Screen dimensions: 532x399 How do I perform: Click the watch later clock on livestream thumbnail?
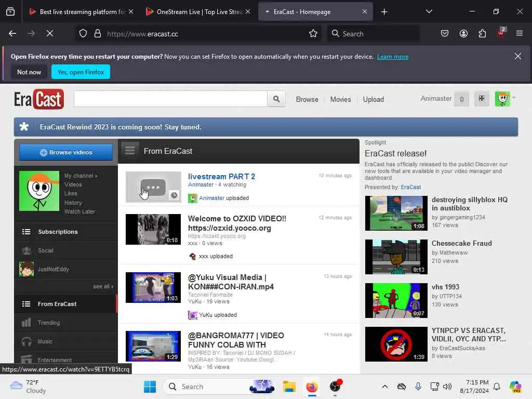(x=174, y=195)
